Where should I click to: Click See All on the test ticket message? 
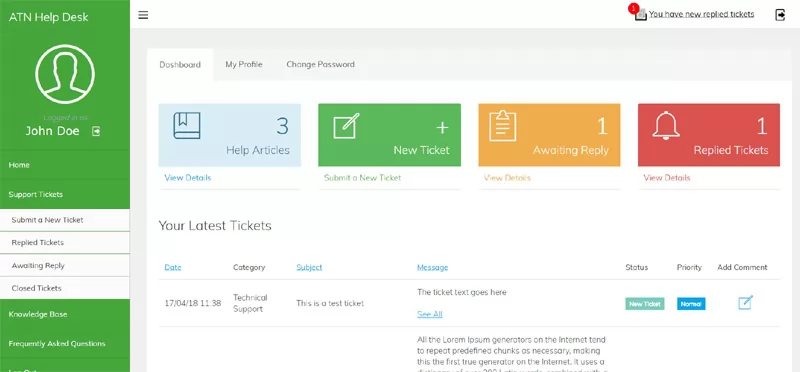click(x=430, y=314)
